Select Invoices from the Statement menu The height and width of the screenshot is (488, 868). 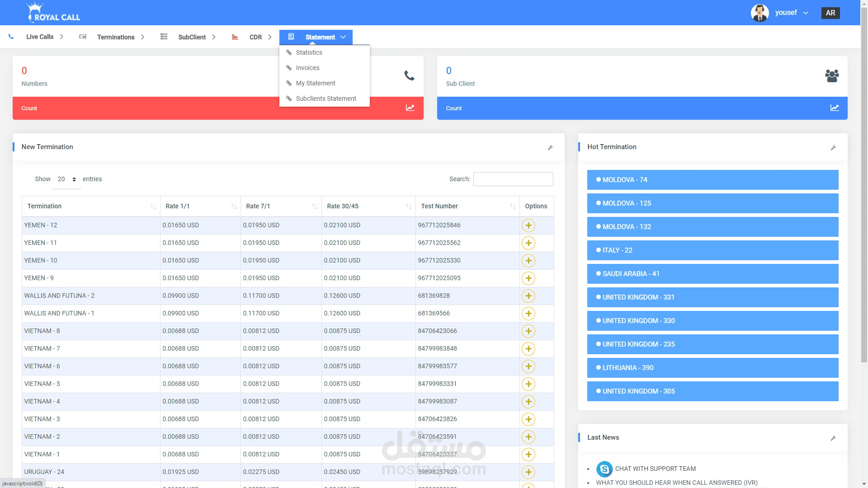(x=307, y=68)
